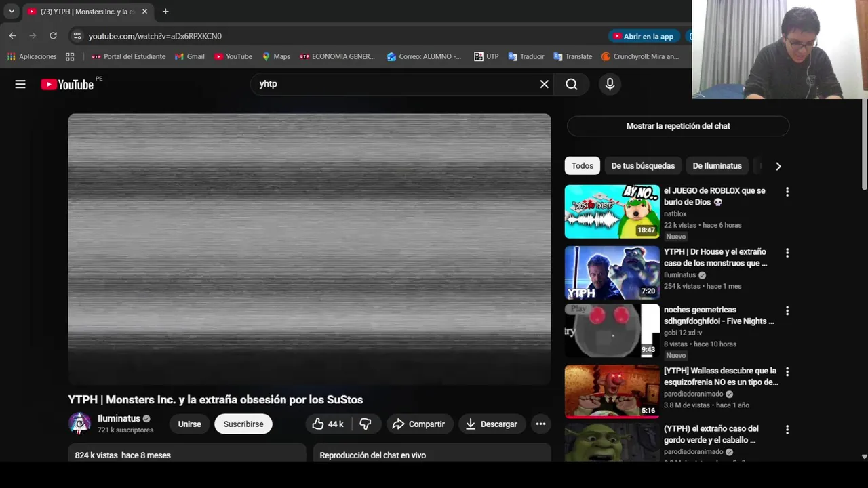Viewport: 868px width, 488px height.
Task: Clear the search box with X
Action: click(x=544, y=84)
